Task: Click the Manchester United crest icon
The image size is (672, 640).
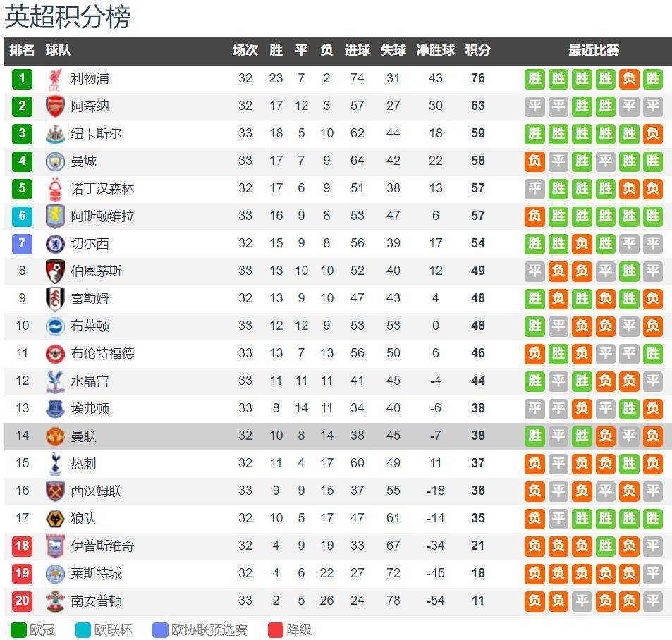Action: (x=55, y=436)
